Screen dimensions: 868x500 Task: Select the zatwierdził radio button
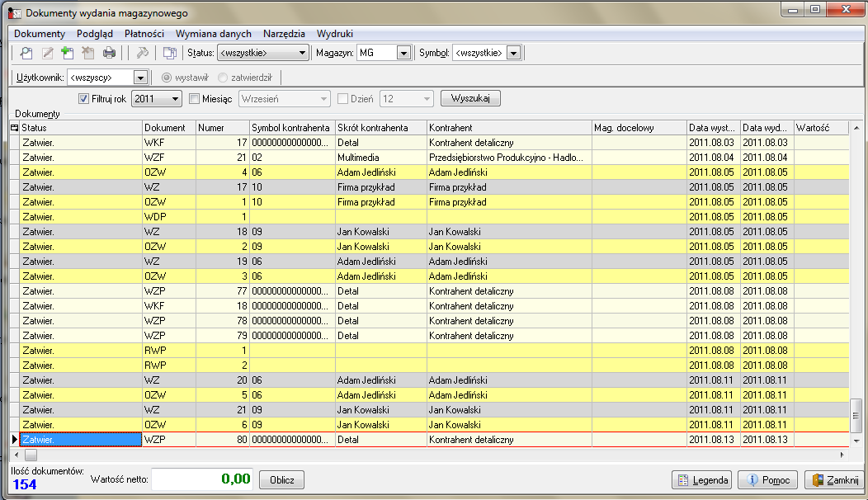223,78
